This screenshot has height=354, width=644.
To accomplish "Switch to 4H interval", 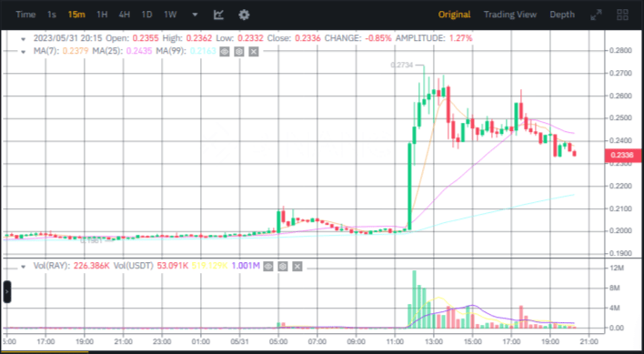I will tap(124, 15).
